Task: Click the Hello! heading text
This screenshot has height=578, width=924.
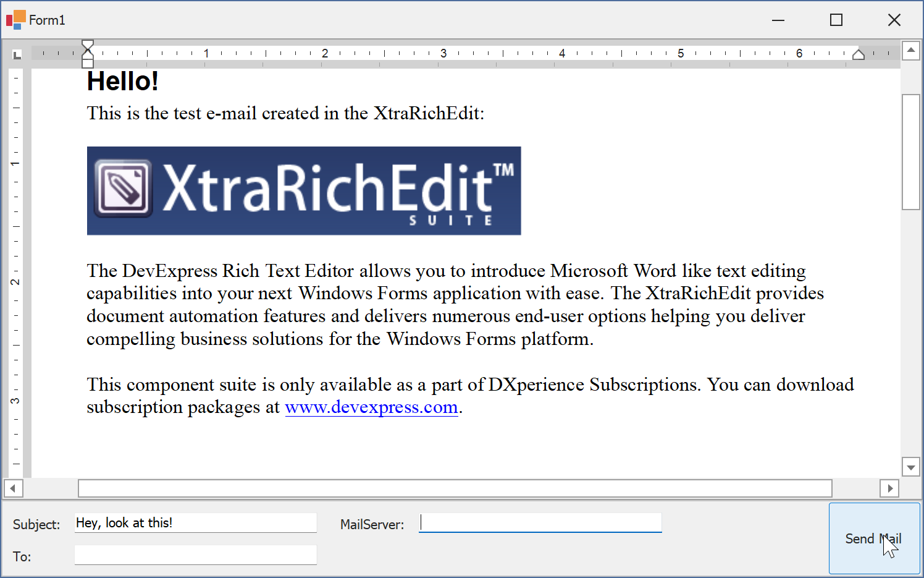Action: click(x=123, y=81)
